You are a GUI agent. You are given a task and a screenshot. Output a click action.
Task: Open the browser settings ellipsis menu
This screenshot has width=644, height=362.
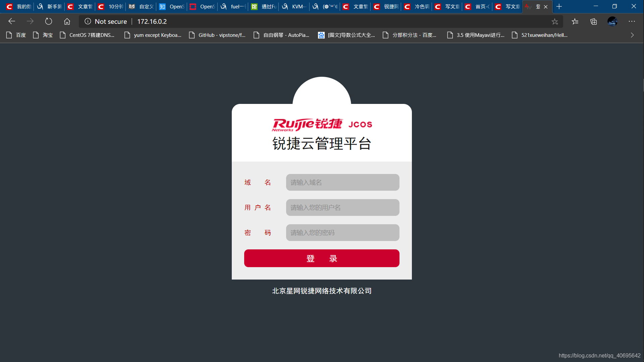pos(632,21)
